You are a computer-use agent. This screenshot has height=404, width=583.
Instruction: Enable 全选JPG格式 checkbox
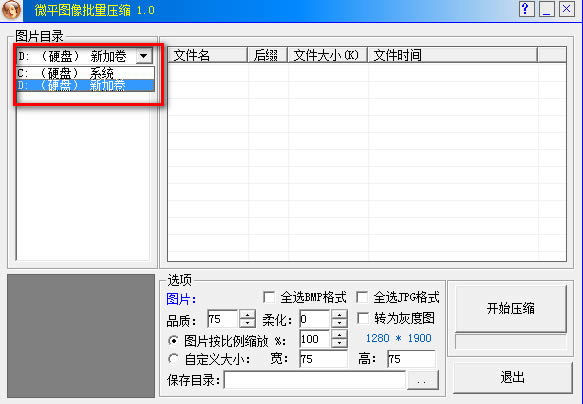point(362,297)
